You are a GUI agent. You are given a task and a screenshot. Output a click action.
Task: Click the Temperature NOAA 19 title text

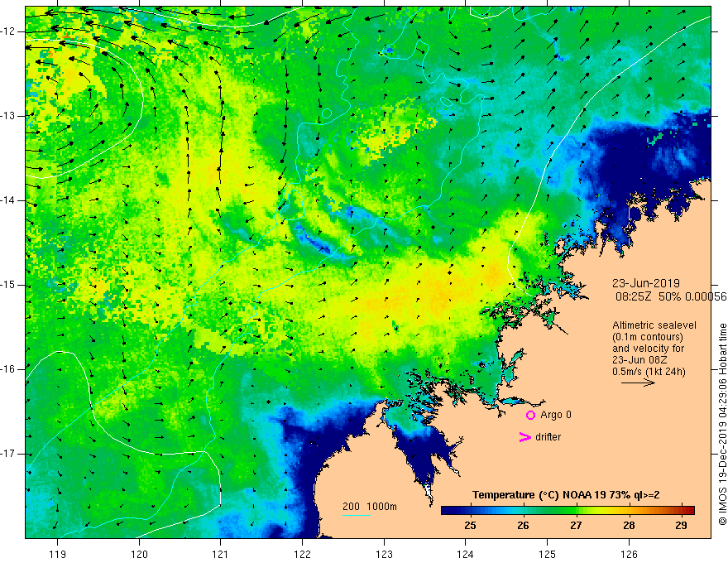click(566, 495)
